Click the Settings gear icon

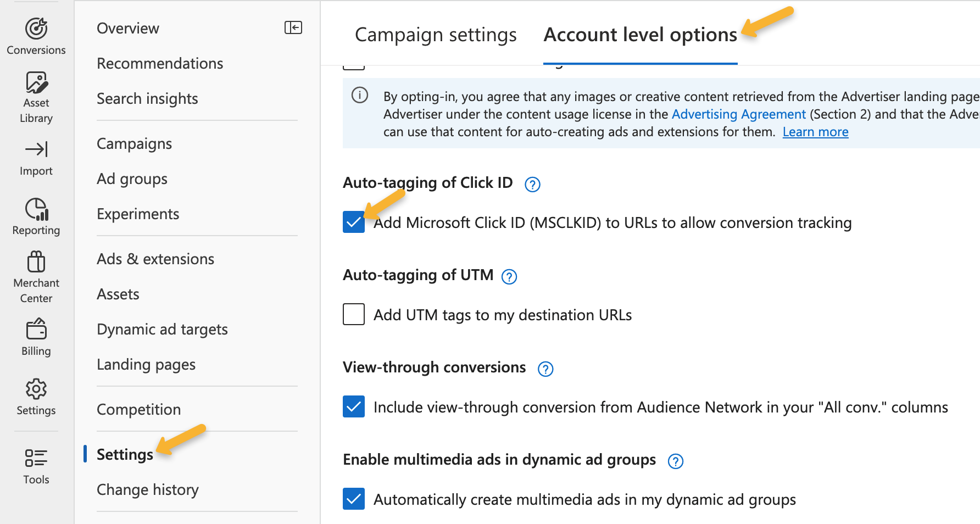tap(36, 389)
